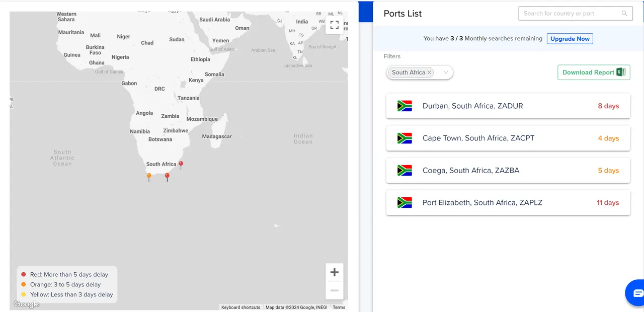Toggle fullscreen map view icon
Image resolution: width=644 pixels, height=312 pixels.
334,25
